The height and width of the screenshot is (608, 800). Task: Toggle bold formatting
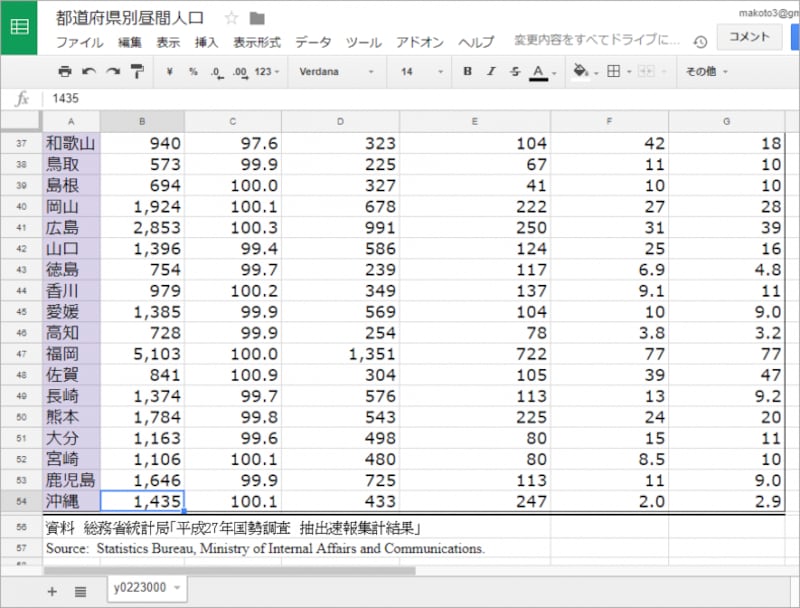point(467,72)
